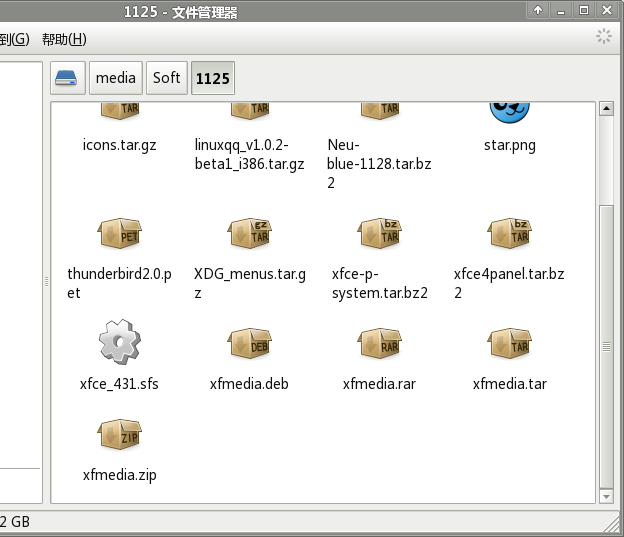Select the xfmedia.zip archive icon
This screenshot has width=624, height=537.
[x=119, y=434]
